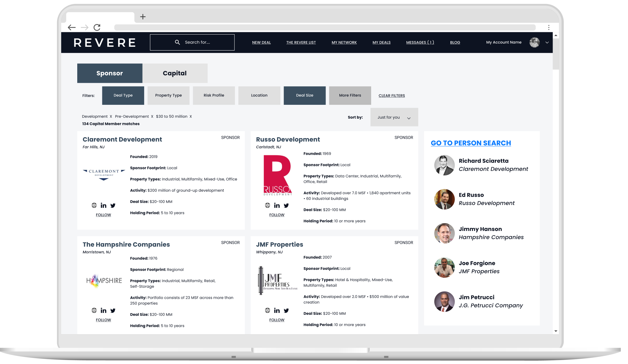This screenshot has width=628, height=364.
Task: Click the Russo Development logo
Action: (278, 175)
